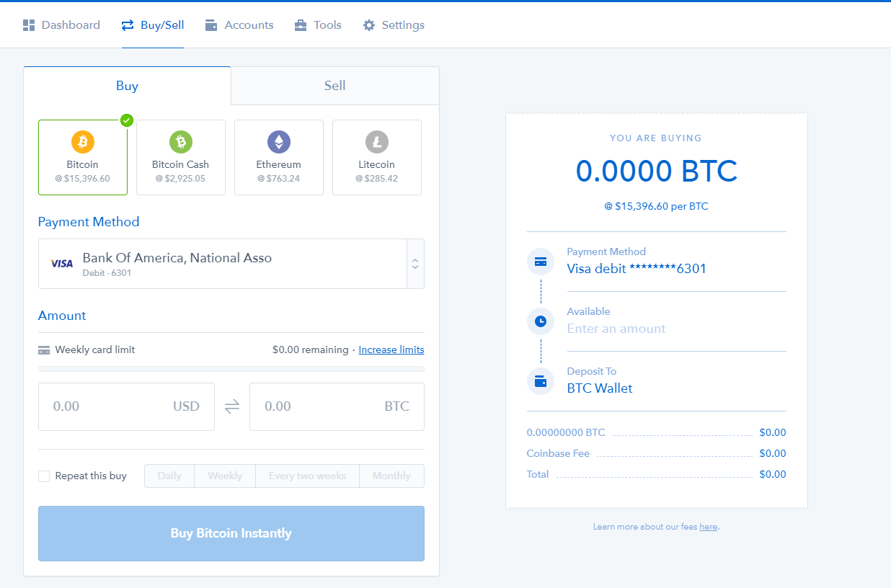Pick the Litecoin coin icon
Image resolution: width=891 pixels, height=588 pixels.
pyautogui.click(x=376, y=141)
